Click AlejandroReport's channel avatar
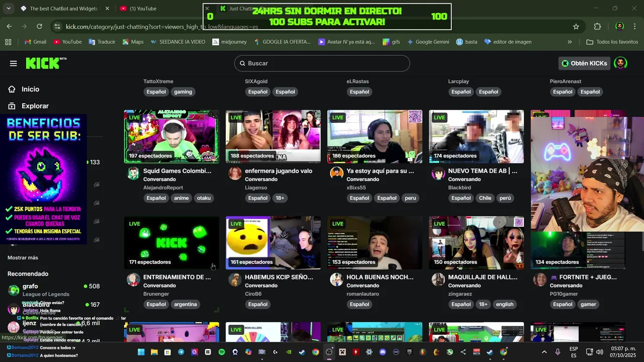Image resolution: width=644 pixels, height=362 pixels. coord(133,173)
